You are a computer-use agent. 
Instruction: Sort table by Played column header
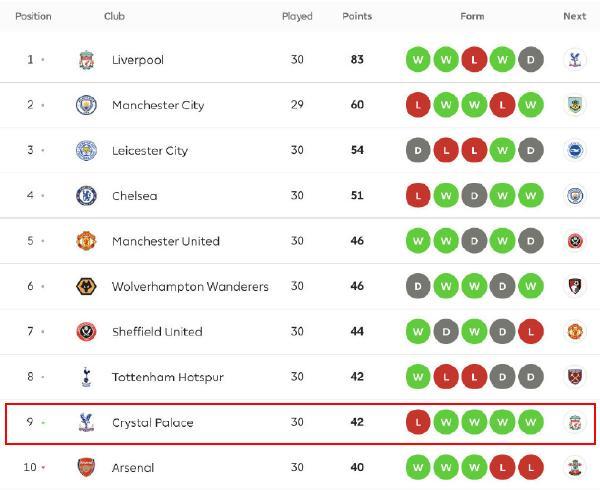(x=297, y=17)
